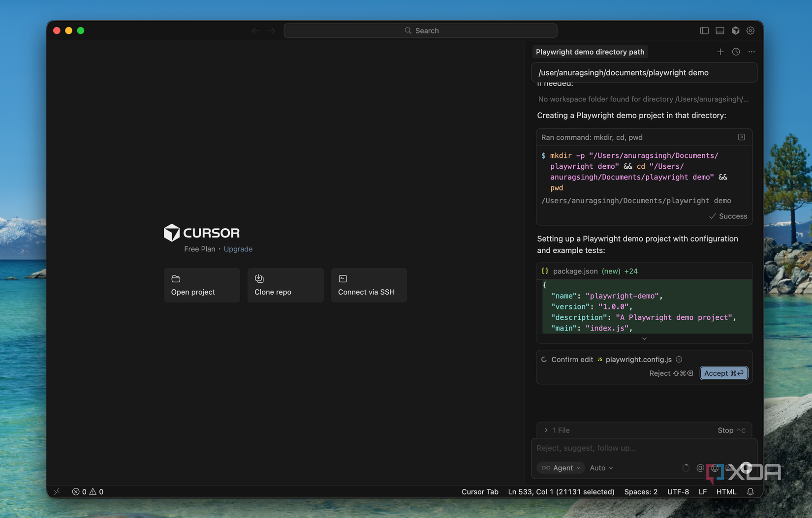The width and height of the screenshot is (812, 518).
Task: Open Cursor settings with the gear icon
Action: tap(750, 30)
